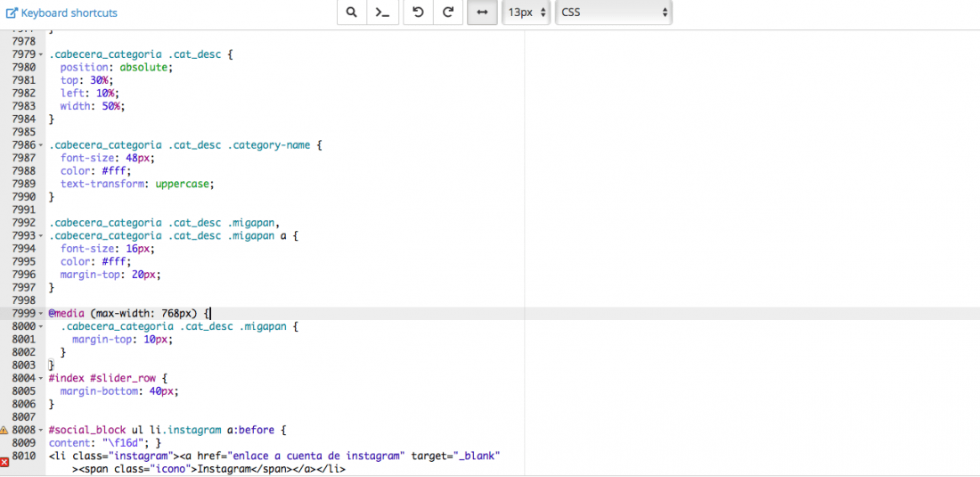Viewport: 980px width, 477px height.
Task: Open the command prompt terminal icon
Action: click(x=382, y=12)
